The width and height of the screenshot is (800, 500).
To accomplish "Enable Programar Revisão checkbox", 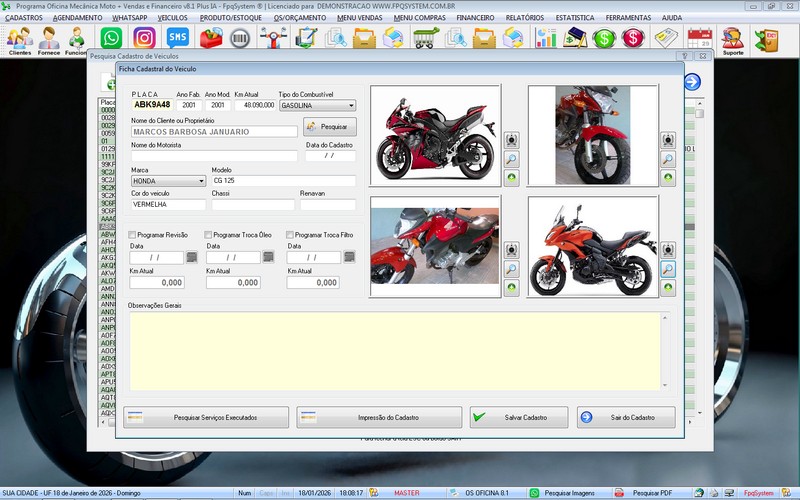I will point(134,234).
